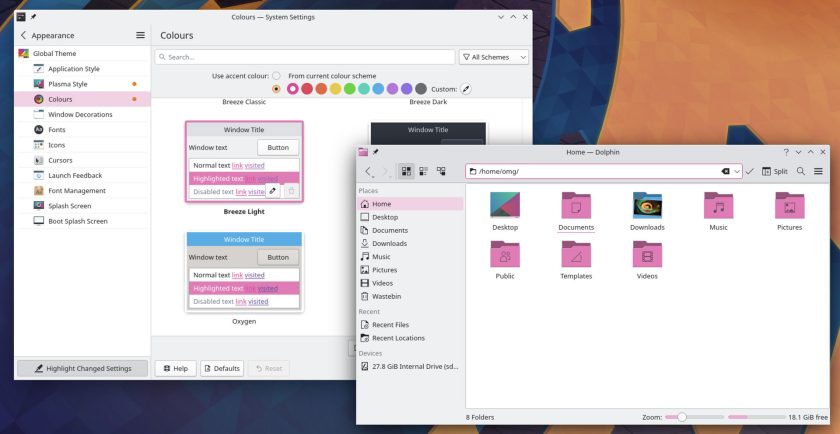The image size is (840, 434).
Task: Open Plasma Style settings
Action: point(83,84)
